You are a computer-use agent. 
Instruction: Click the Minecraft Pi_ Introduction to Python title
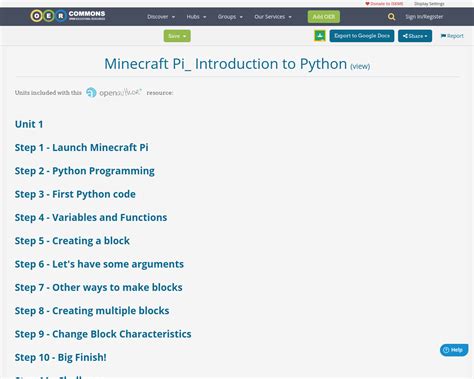pos(226,64)
